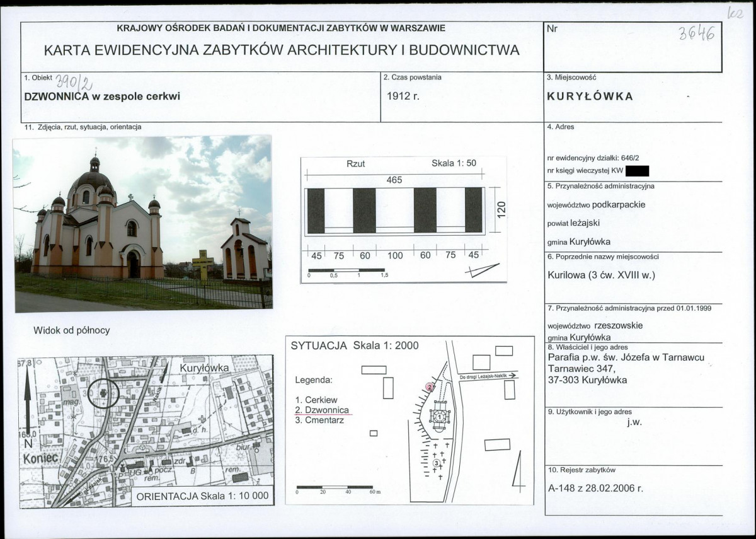The height and width of the screenshot is (539, 756).
Task: Click the ORIENTACJA Skala 1: 10 000 label
Action: pyautogui.click(x=203, y=496)
